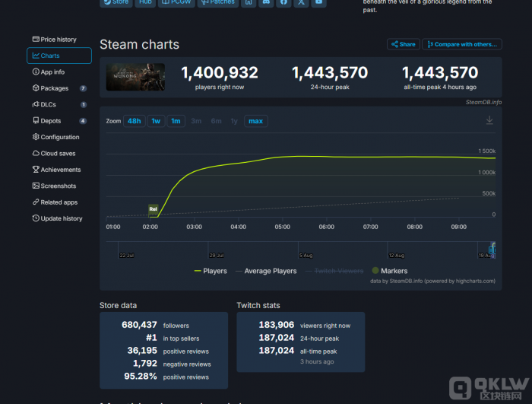
Task: Set chart zoom to 1w
Action: pyautogui.click(x=156, y=121)
